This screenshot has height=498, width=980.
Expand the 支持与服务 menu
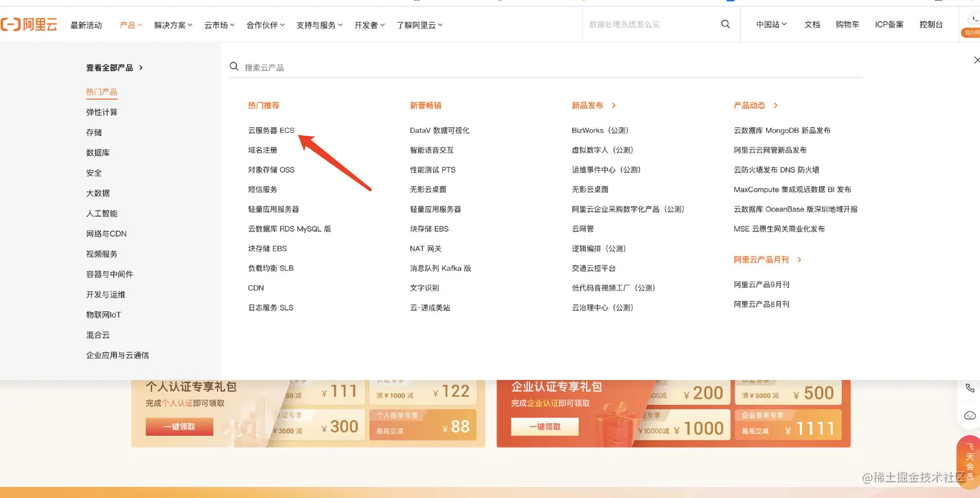point(320,25)
